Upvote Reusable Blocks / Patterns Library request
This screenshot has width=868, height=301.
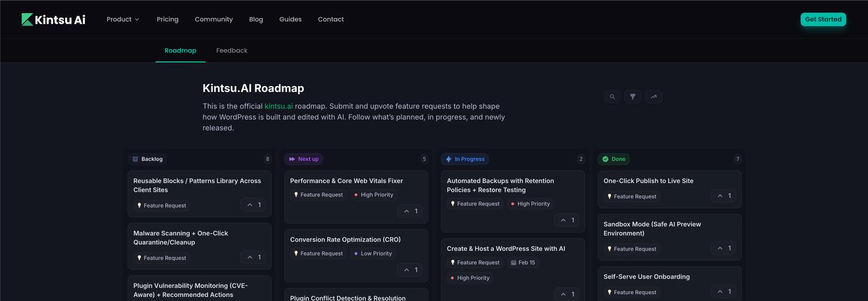click(254, 205)
